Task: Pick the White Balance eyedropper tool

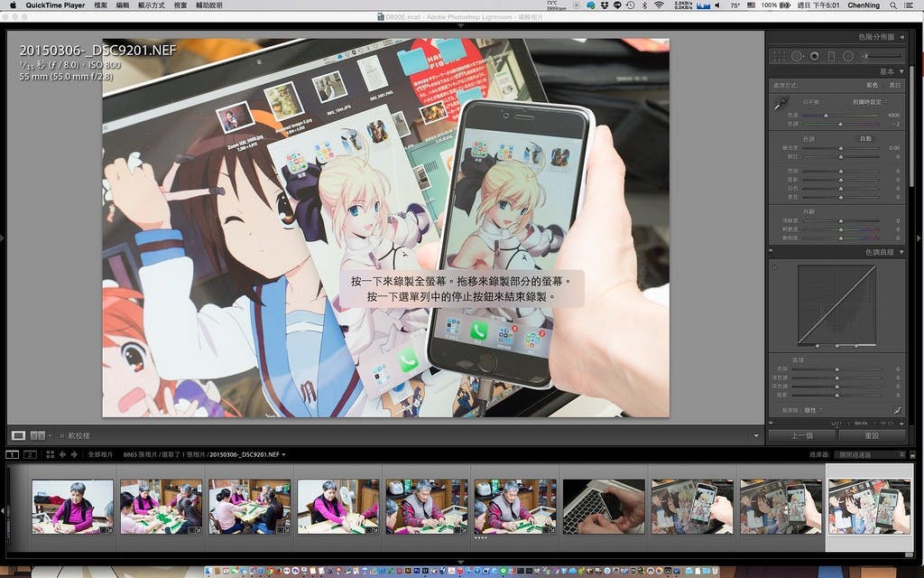Action: click(781, 104)
